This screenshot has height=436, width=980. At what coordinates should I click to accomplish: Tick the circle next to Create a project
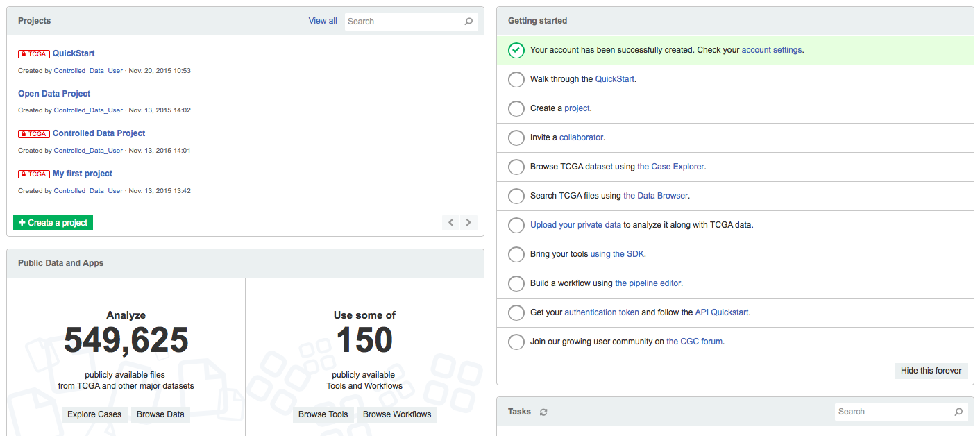pos(516,108)
